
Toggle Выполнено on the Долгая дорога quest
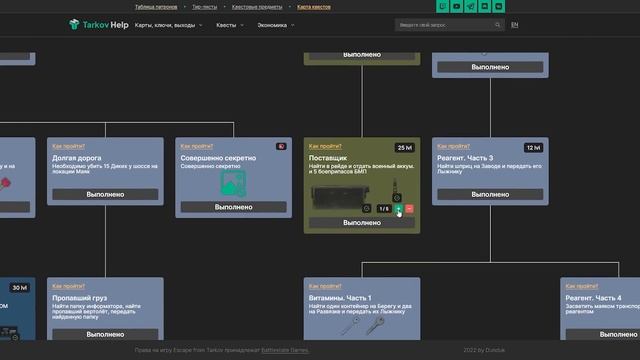(105, 194)
